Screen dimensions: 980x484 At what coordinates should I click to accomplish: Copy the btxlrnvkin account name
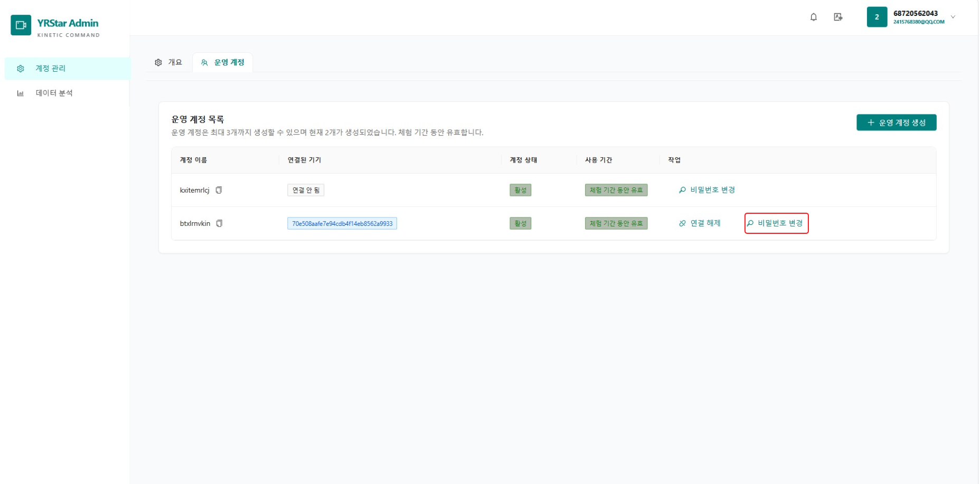[x=219, y=223]
